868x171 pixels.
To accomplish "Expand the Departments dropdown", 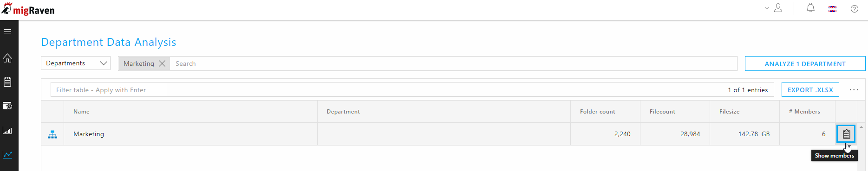I will pyautogui.click(x=76, y=63).
